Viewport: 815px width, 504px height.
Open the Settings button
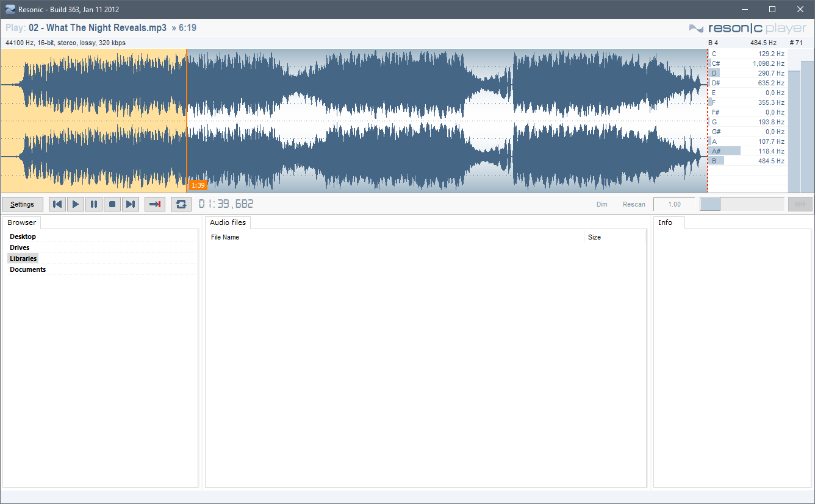click(23, 204)
